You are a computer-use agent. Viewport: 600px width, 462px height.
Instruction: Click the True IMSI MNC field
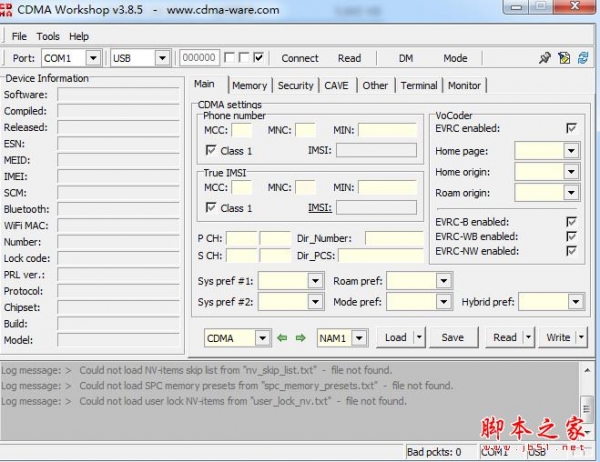305,188
